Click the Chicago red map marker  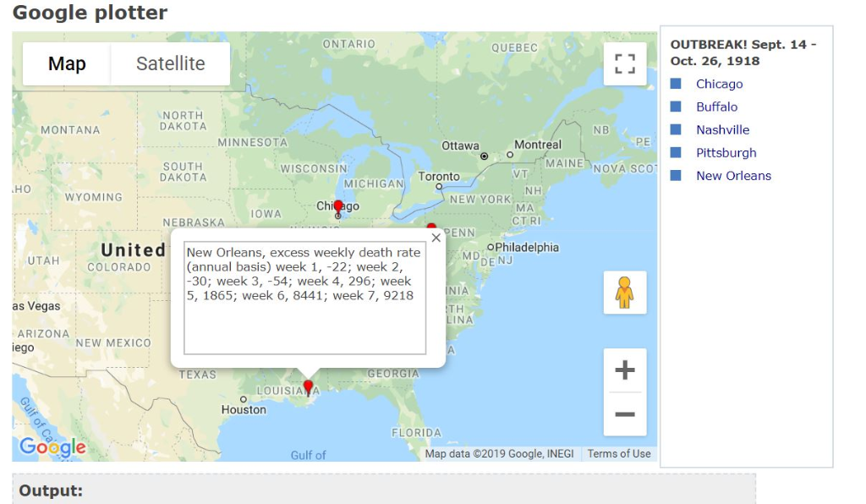[x=338, y=208]
